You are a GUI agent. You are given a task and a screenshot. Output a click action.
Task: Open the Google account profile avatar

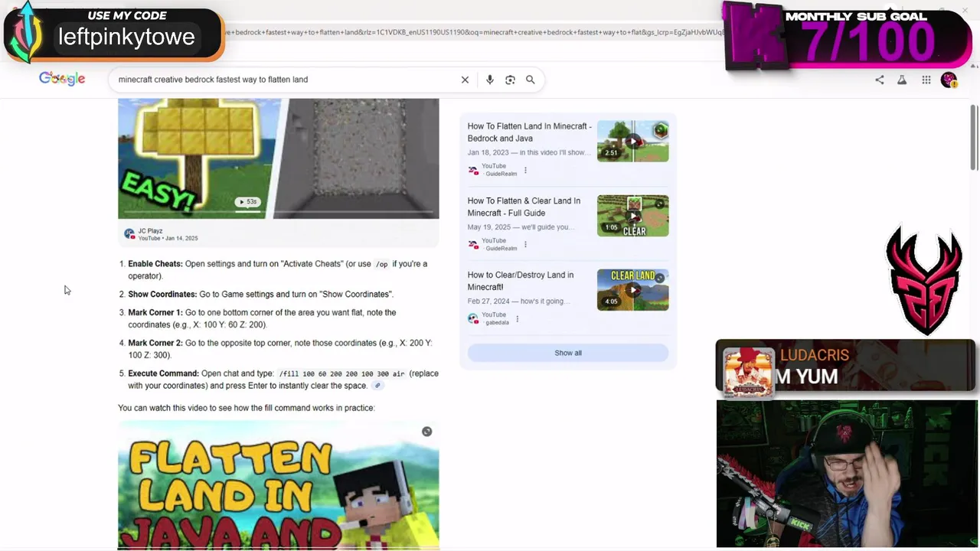pos(949,80)
